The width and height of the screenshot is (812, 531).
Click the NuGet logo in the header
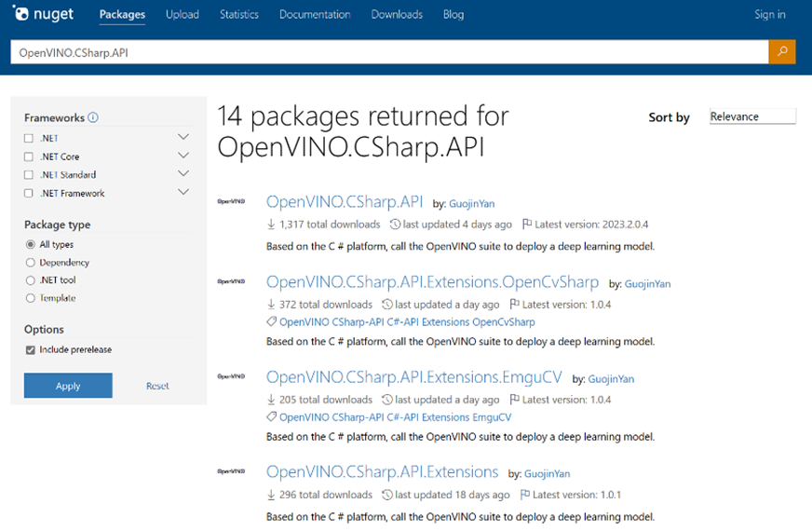tap(43, 14)
